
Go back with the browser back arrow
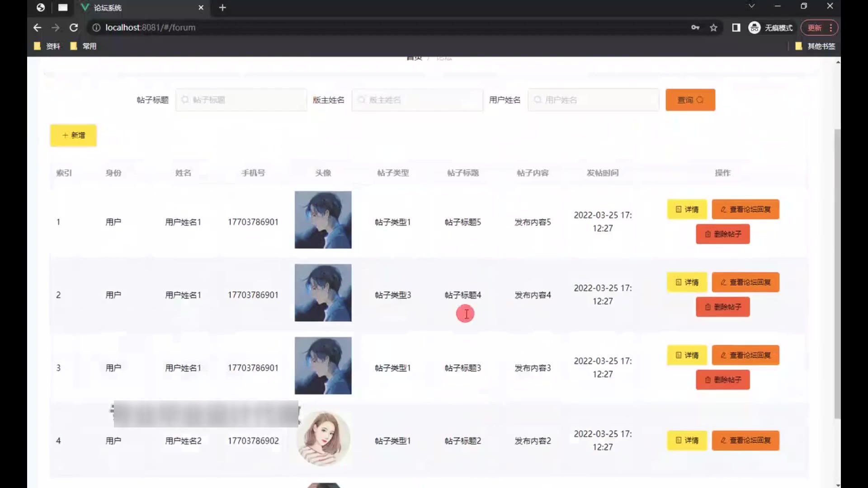click(37, 28)
